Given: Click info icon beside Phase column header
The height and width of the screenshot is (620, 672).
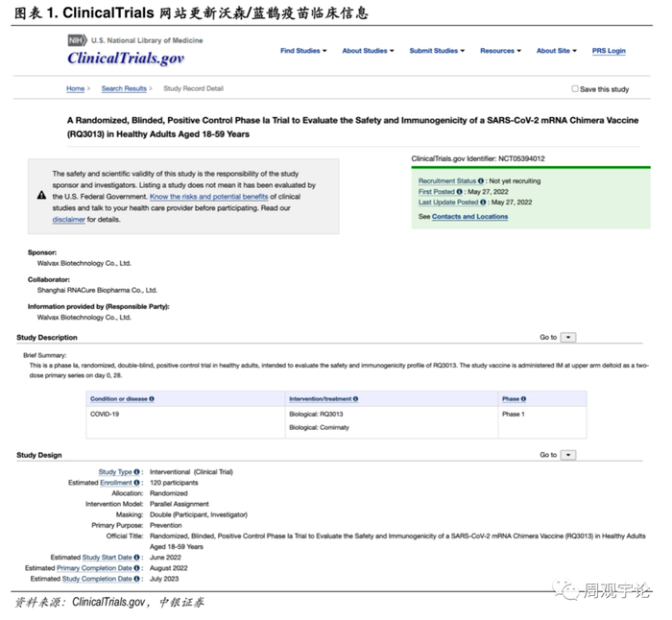Looking at the screenshot, I should point(523,399).
